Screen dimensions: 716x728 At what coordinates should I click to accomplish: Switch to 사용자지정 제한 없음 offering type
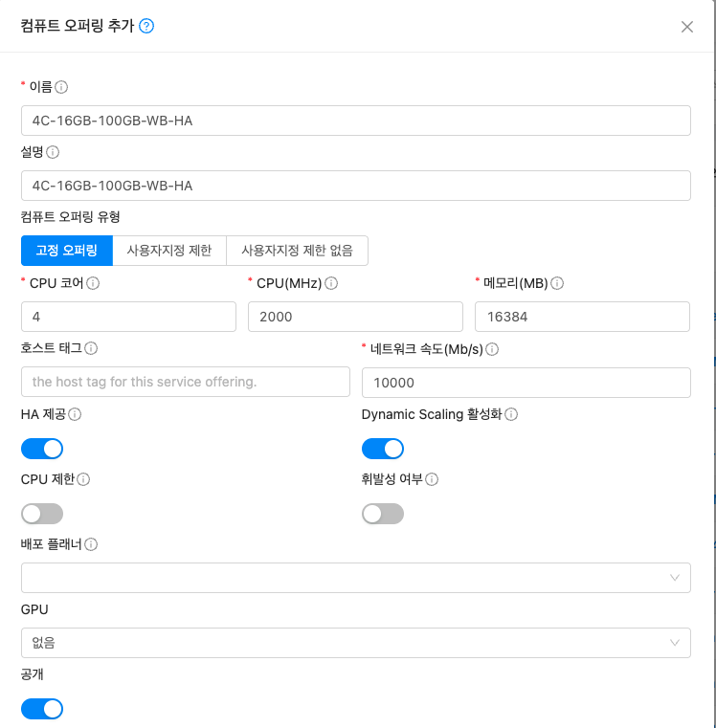[x=297, y=251]
